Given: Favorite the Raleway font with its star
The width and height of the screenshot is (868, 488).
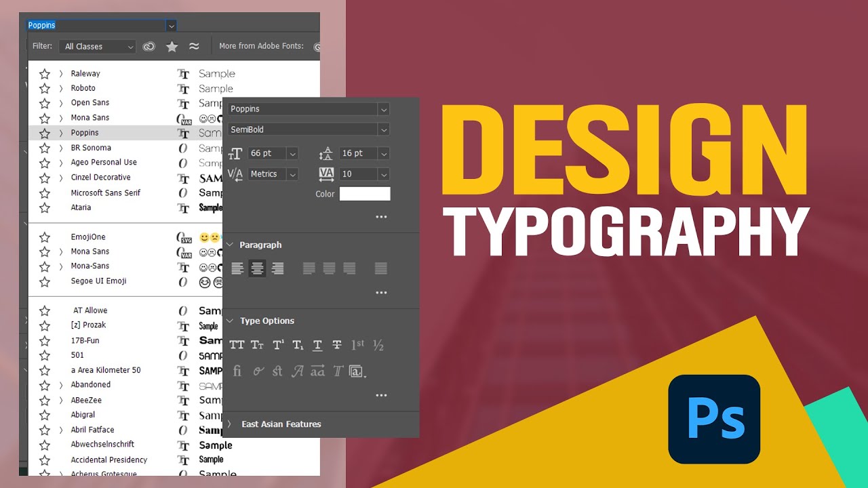Looking at the screenshot, I should click(45, 74).
